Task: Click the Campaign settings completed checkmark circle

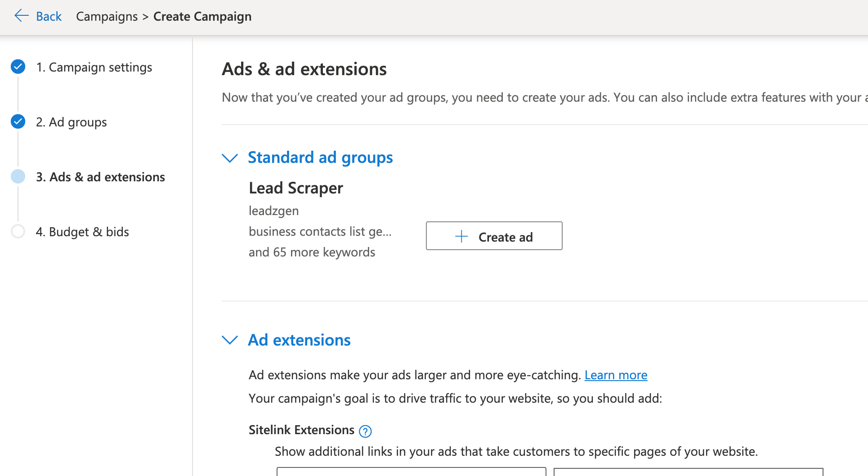Action: point(18,66)
